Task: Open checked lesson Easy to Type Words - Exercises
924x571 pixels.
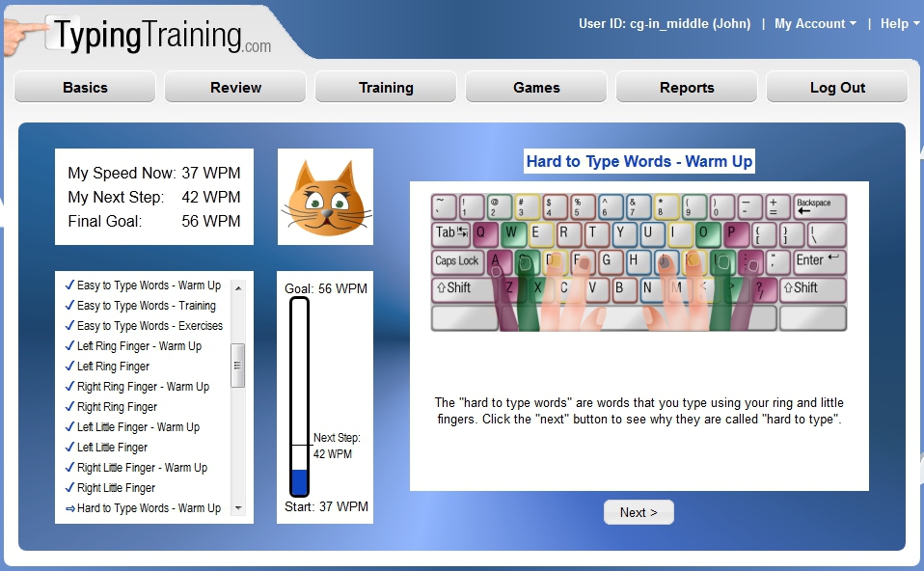Action: pyautogui.click(x=149, y=326)
